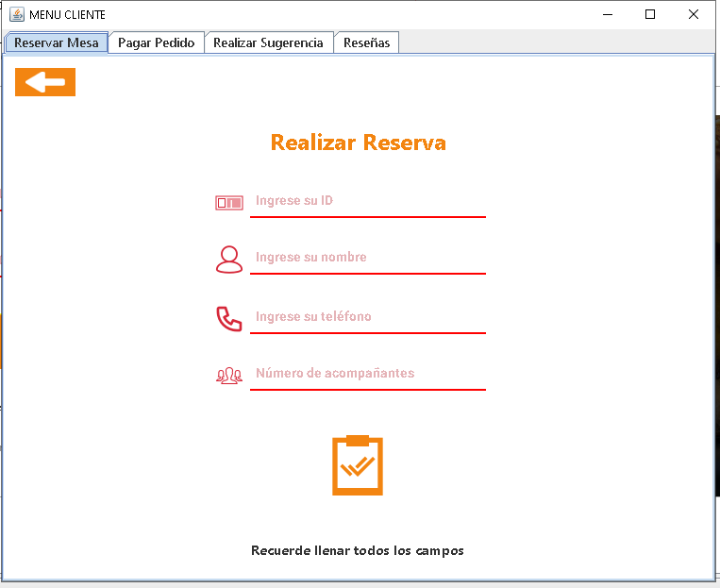Viewport: 720px width, 588px height.
Task: Close the MENU CLIENTE window
Action: (x=694, y=14)
